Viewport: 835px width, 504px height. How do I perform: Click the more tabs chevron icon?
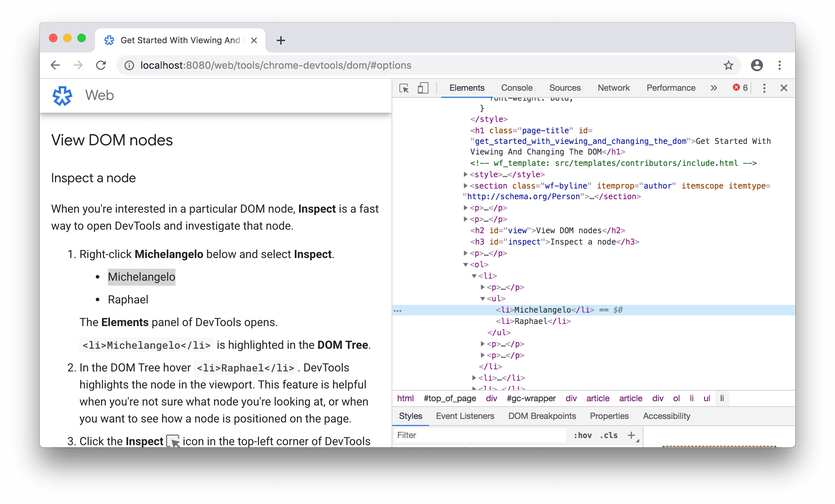pos(713,88)
